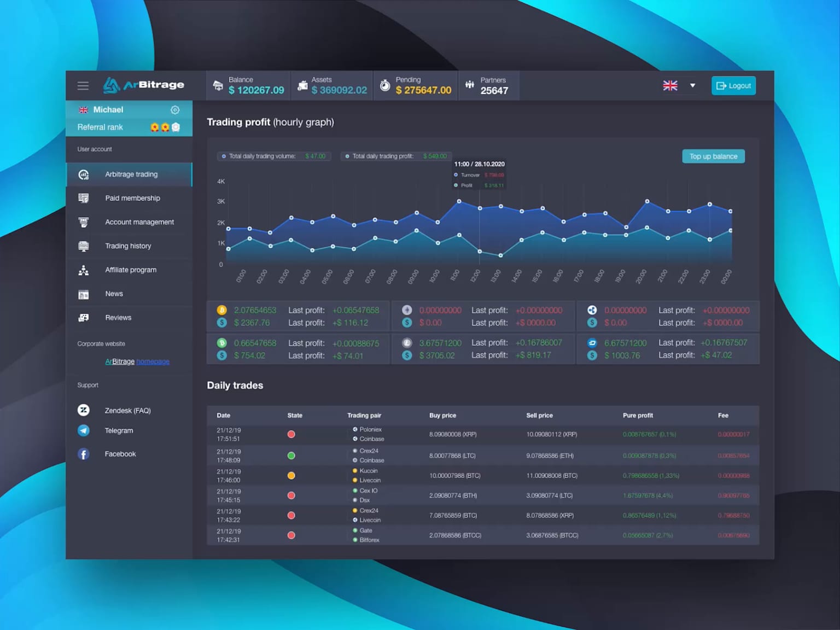The height and width of the screenshot is (630, 840).
Task: Select News in the sidebar menu
Action: [114, 294]
